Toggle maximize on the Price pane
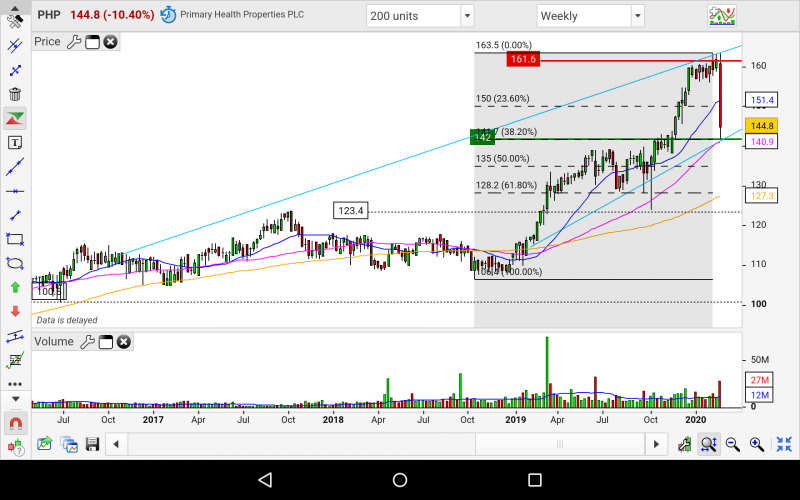800x500 pixels. [x=92, y=41]
